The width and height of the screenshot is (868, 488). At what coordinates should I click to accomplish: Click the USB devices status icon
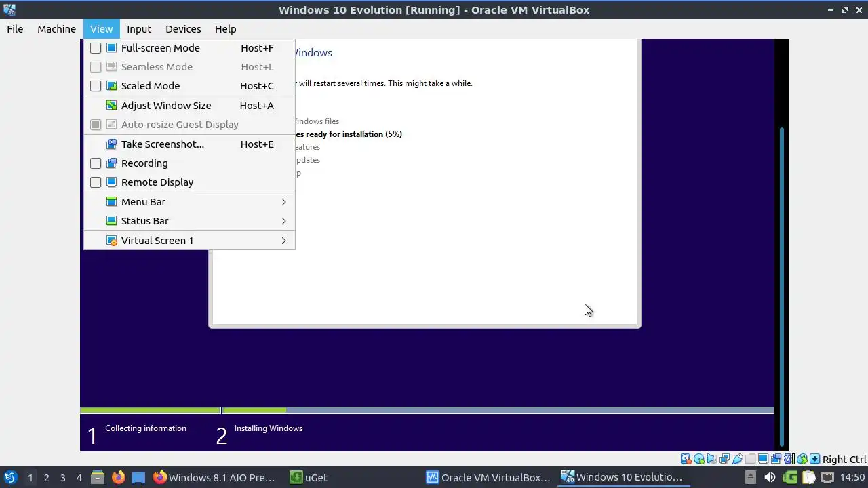pyautogui.click(x=737, y=459)
